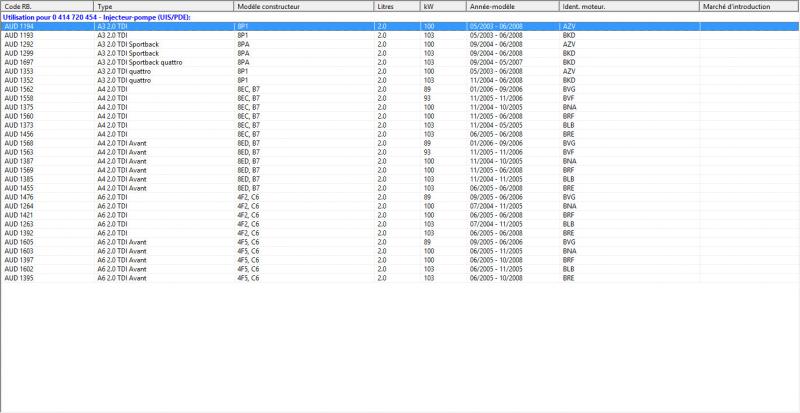Select row AUD 1373

[x=400, y=125]
